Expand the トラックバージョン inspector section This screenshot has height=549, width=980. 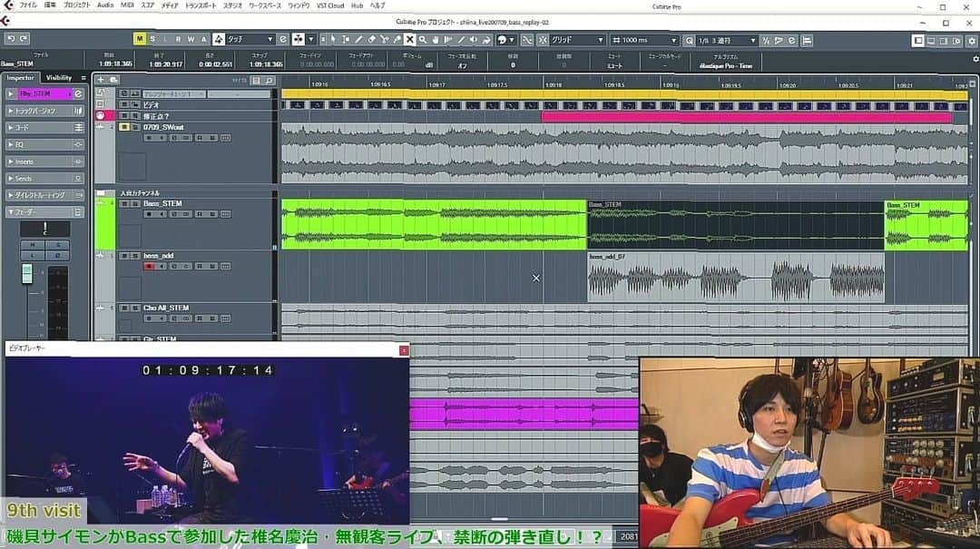click(44, 111)
